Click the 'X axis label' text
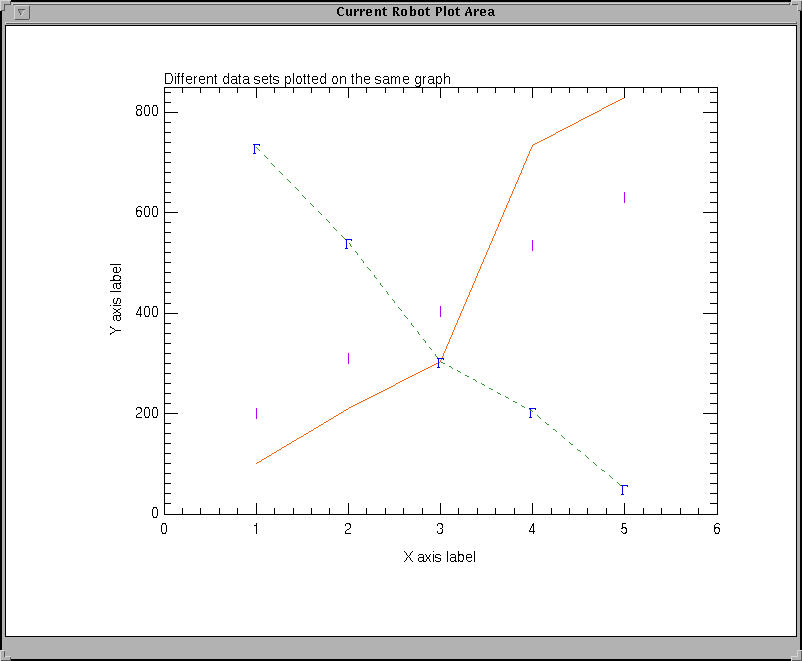 (x=439, y=556)
